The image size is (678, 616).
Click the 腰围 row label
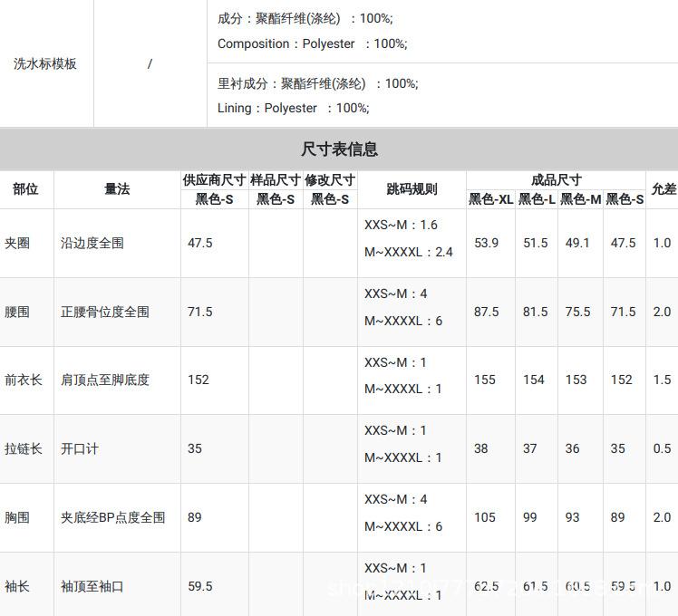[x=17, y=312]
